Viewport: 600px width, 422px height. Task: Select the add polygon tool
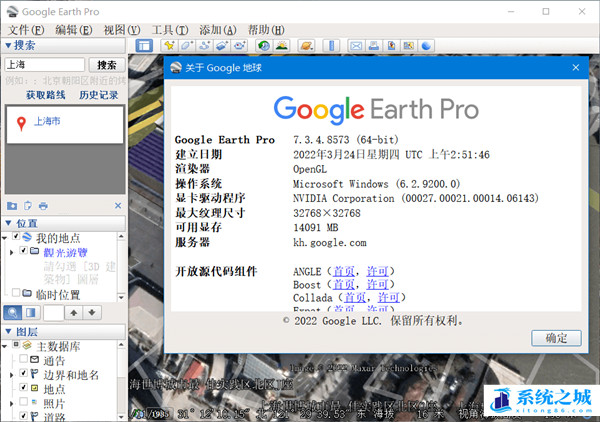pos(187,46)
